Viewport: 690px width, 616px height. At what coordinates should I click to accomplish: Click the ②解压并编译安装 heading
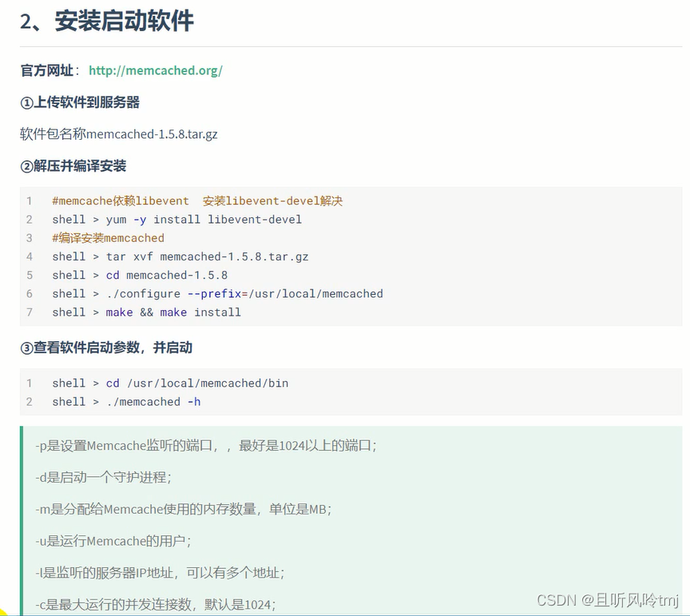pos(72,165)
